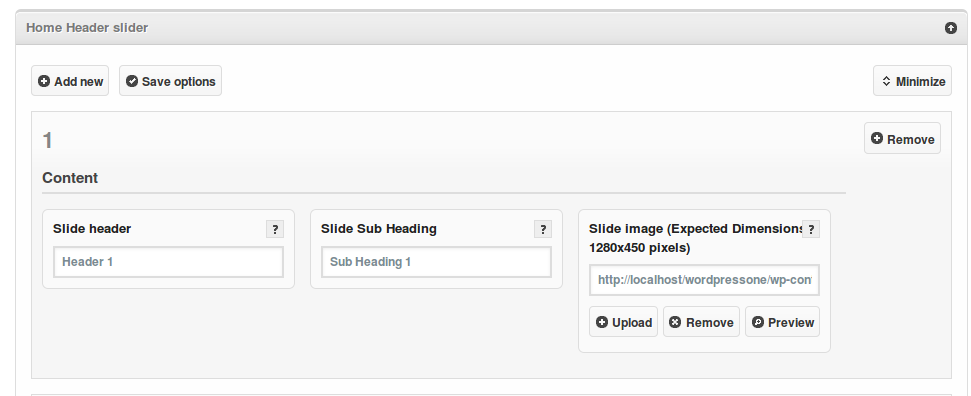
Task: Upload a new slide image
Action: 623,322
